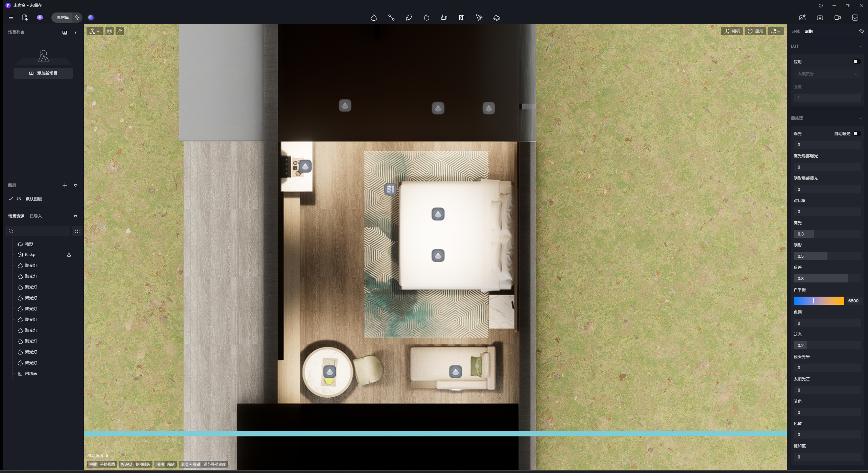Toggle the LUT 应用 switch
The width and height of the screenshot is (868, 473).
tap(857, 61)
